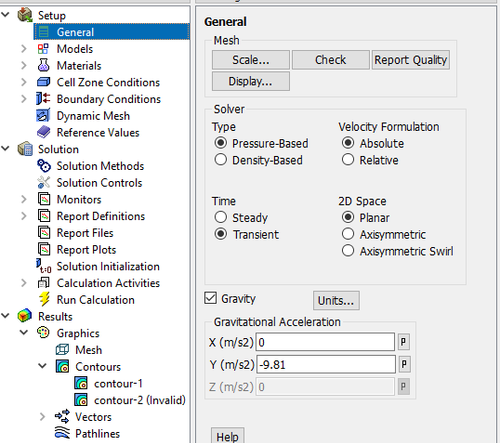Select Absolute velocity formulation
This screenshot has width=500, height=443.
tap(348, 143)
